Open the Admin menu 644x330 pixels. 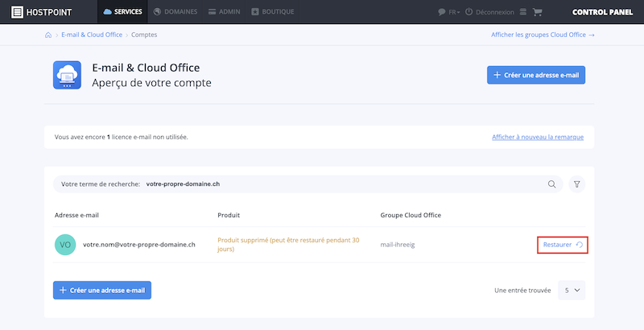tap(224, 12)
